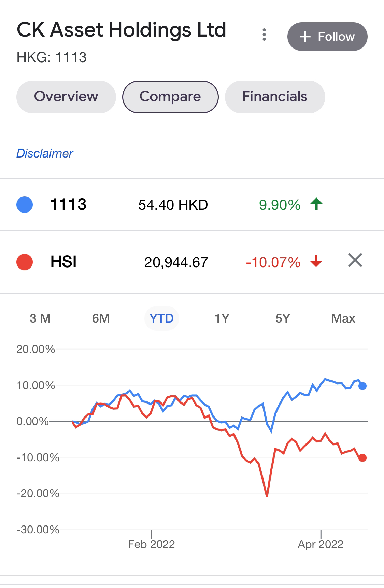Click the 0.00% axis label
This screenshot has height=588, width=384.
pos(32,421)
